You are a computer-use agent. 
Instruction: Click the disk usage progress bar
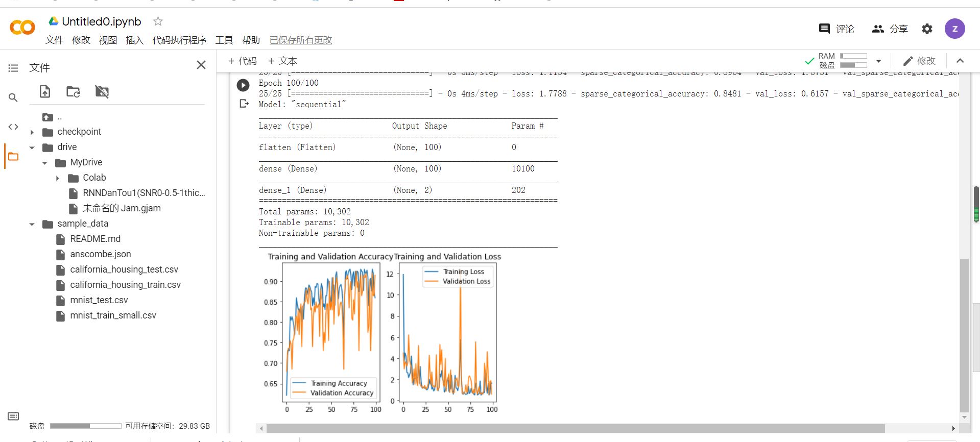pos(85,426)
